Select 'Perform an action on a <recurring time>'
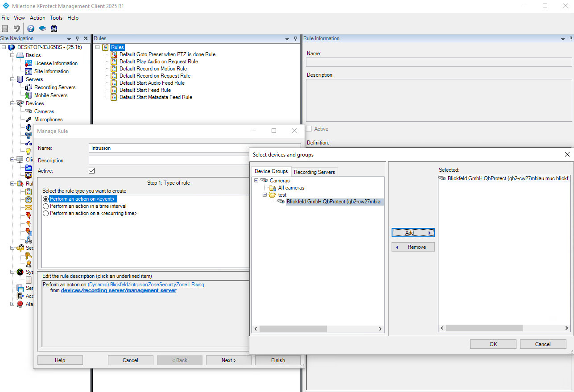Image resolution: width=574 pixels, height=392 pixels. tap(45, 213)
